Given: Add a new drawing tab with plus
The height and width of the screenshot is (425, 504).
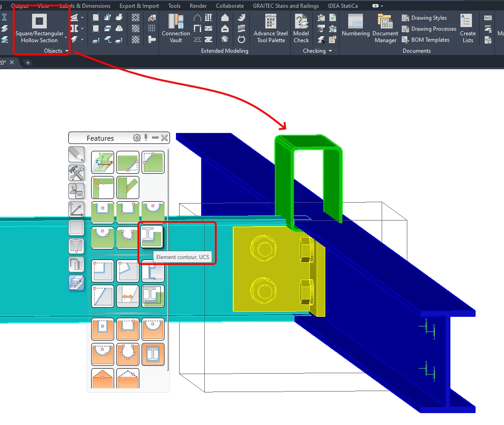Looking at the screenshot, I should (x=27, y=63).
